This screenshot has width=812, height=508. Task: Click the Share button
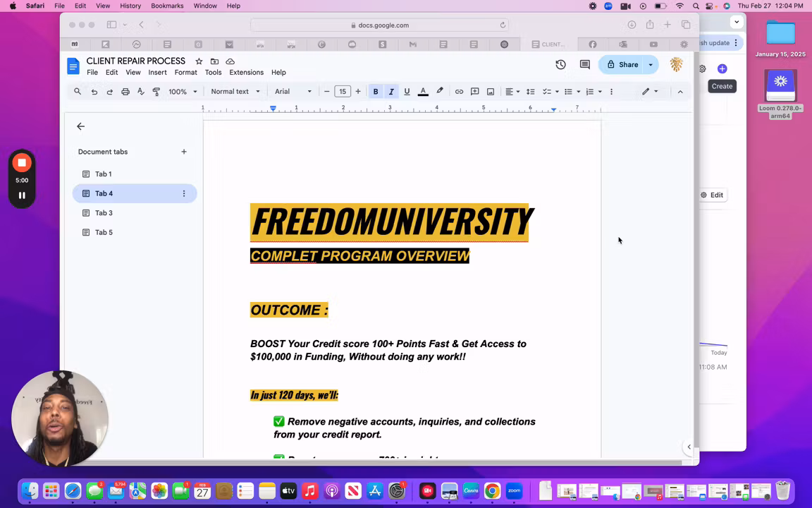coord(622,65)
